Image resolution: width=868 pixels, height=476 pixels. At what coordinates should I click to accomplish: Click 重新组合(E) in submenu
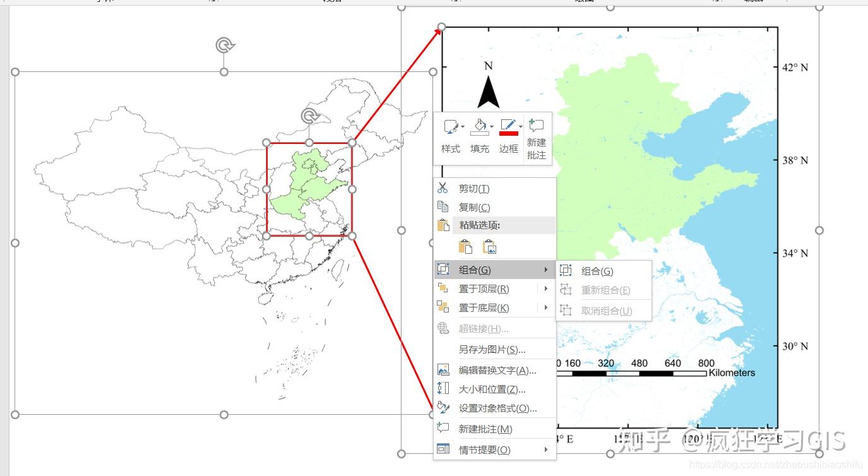[605, 290]
